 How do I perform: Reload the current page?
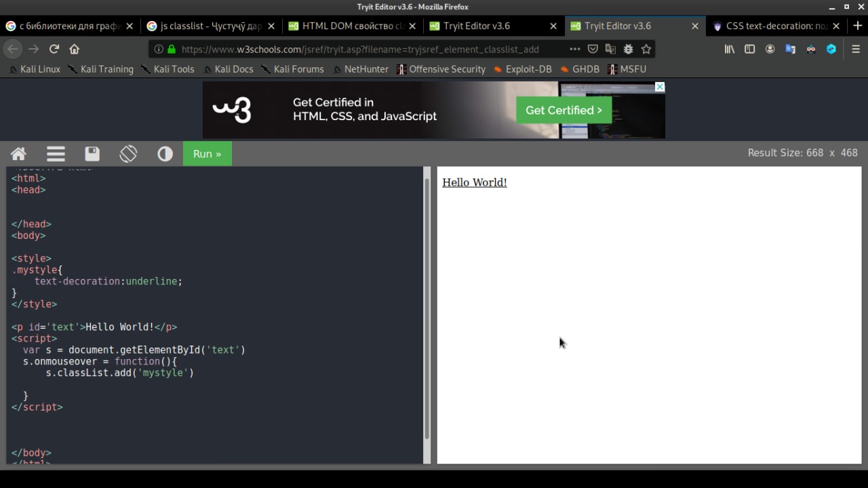click(54, 49)
